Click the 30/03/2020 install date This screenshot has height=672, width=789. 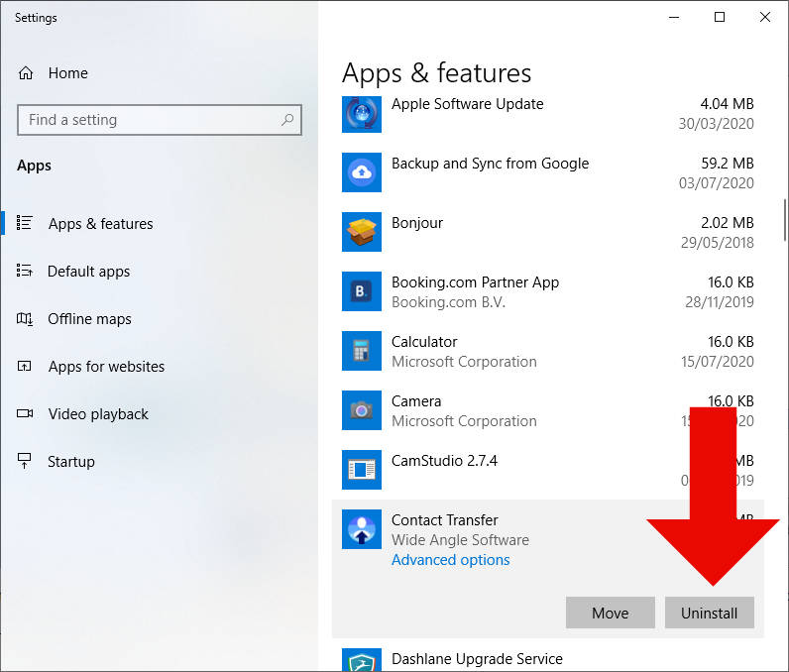coord(716,124)
